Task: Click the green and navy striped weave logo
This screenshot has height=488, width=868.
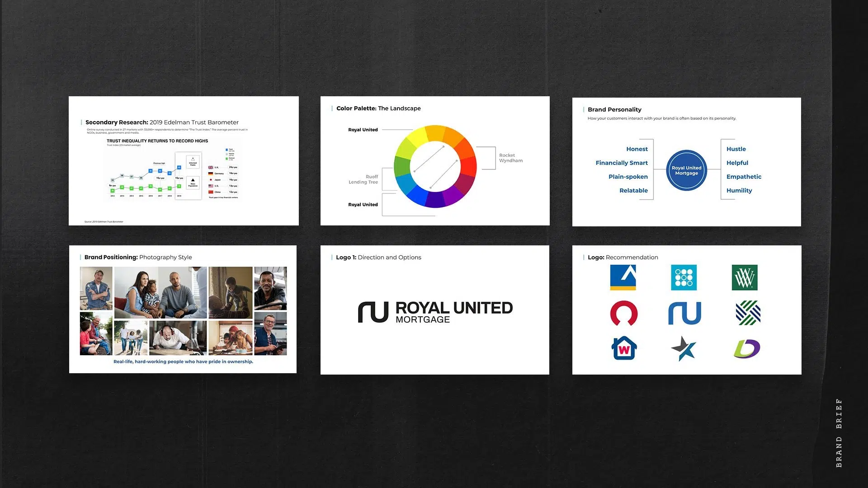Action: click(748, 313)
